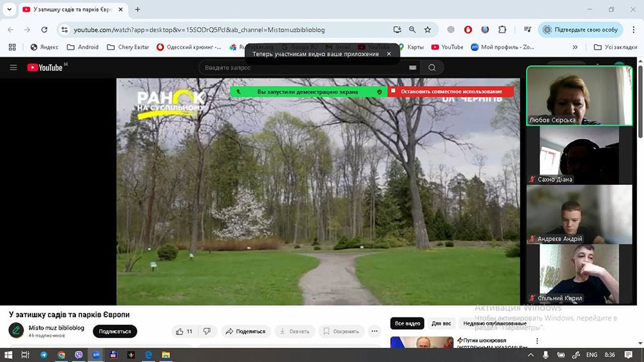The image size is (644, 362).
Task: Open the Chrome apps grid shortcut
Action: [12, 47]
